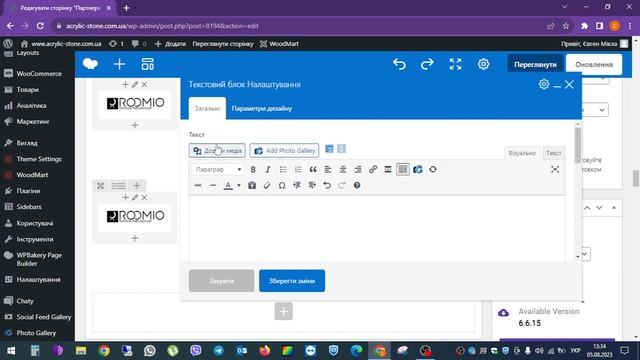Toggle bold formatting in the text editor
The image size is (640, 360).
click(x=253, y=169)
